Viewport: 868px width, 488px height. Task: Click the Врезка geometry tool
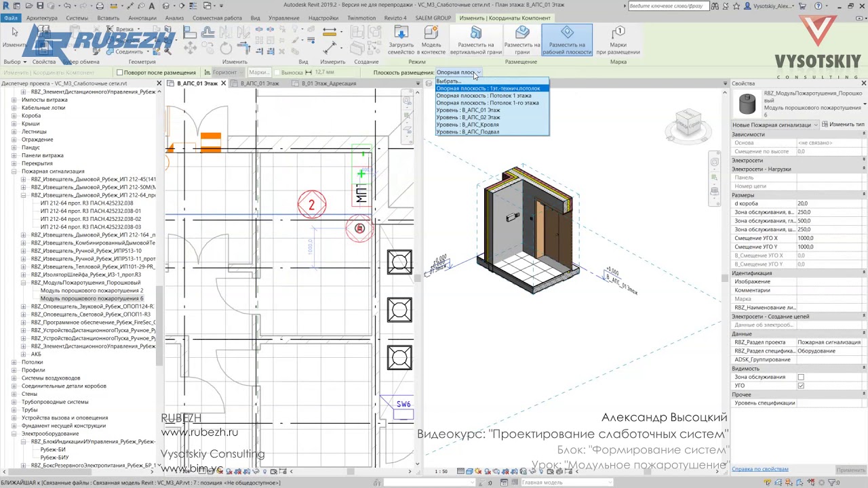pos(119,30)
